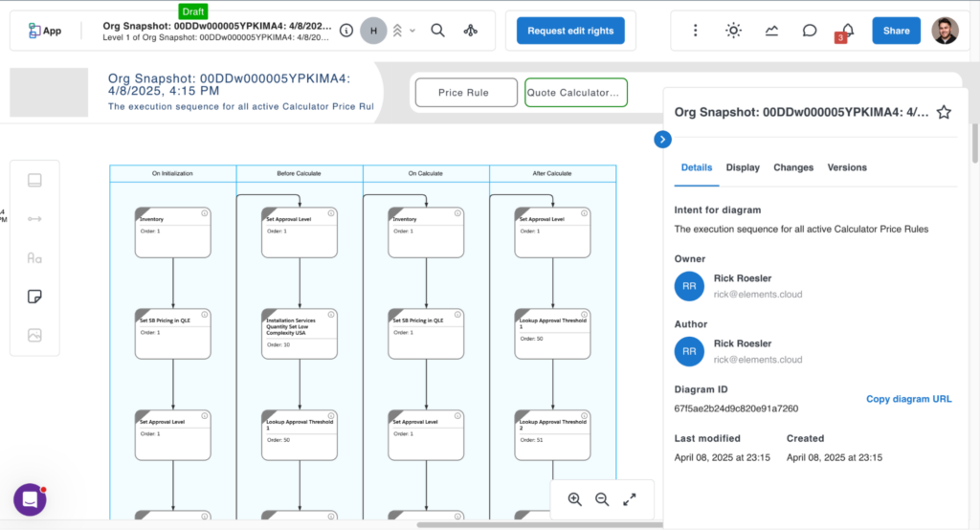Switch to the Versions tab
The width and height of the screenshot is (980, 530).
[x=847, y=167]
